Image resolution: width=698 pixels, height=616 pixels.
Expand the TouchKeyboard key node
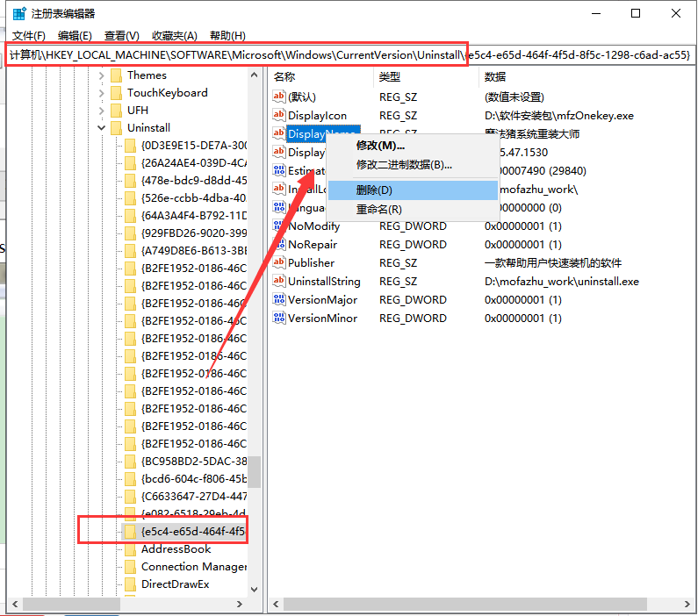(x=102, y=93)
